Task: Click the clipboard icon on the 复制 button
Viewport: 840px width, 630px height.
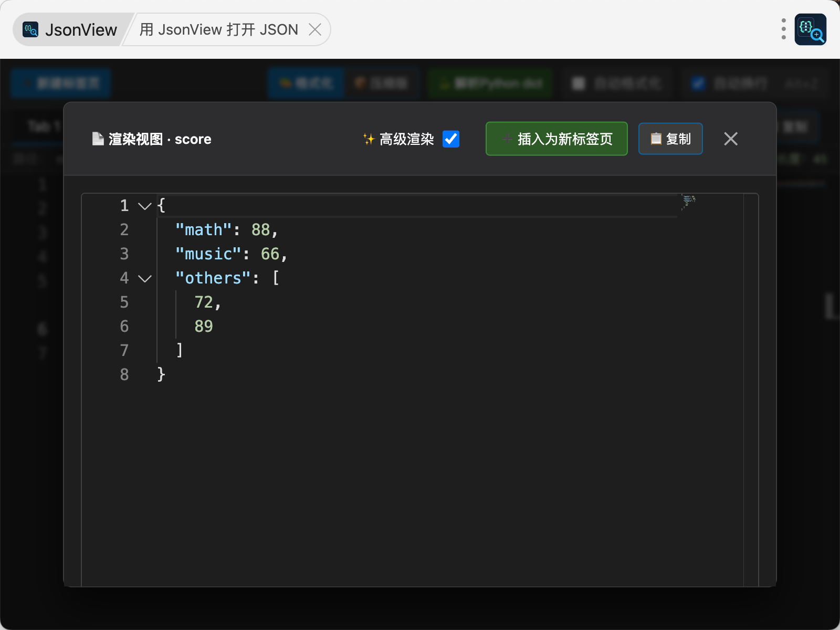Action: tap(656, 139)
